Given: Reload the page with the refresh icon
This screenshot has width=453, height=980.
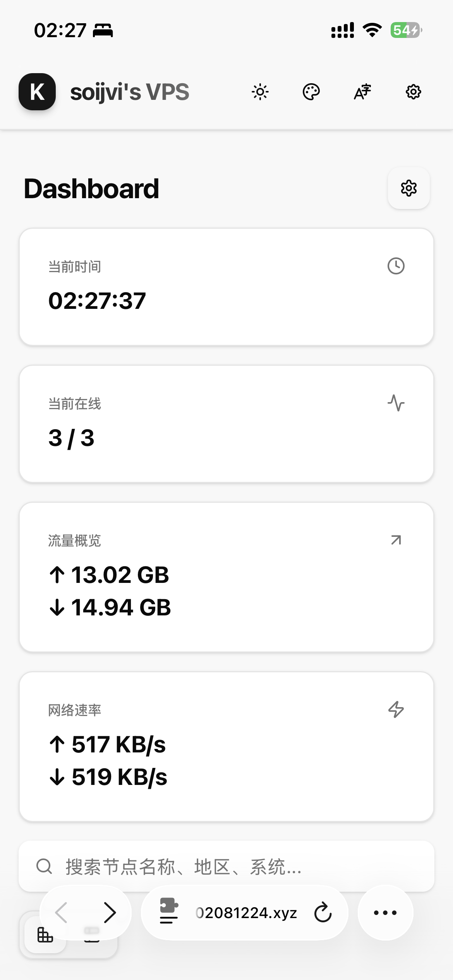Looking at the screenshot, I should 323,913.
